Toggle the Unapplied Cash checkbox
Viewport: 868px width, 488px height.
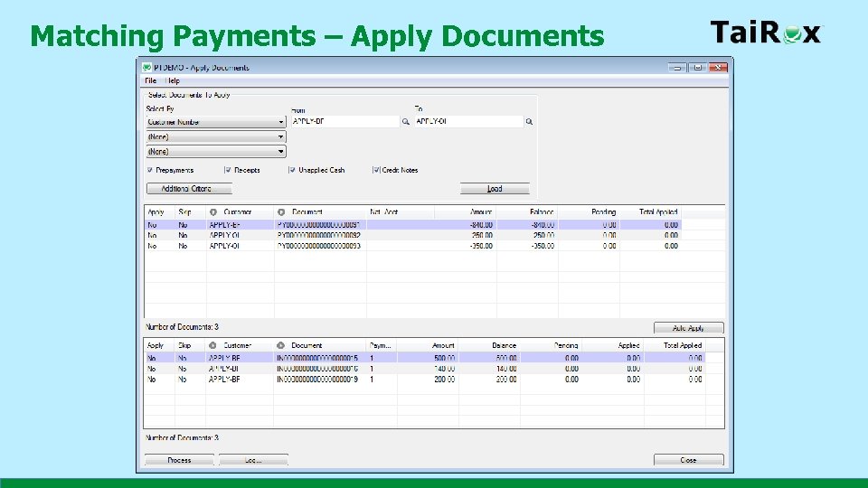point(292,170)
